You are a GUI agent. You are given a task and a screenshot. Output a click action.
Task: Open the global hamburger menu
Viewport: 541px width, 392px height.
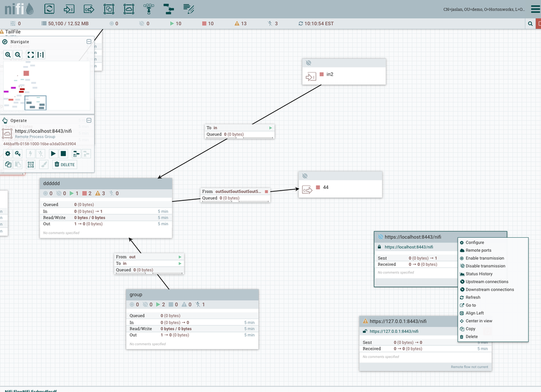coord(535,9)
